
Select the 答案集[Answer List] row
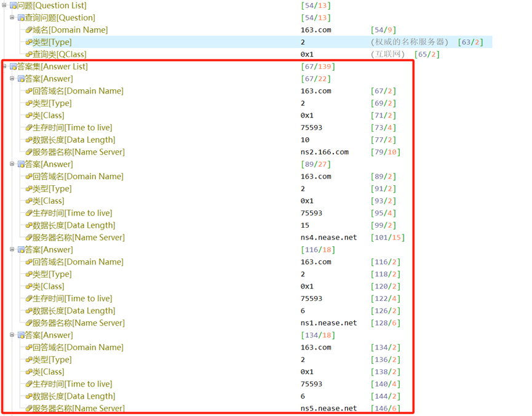pyautogui.click(x=52, y=66)
